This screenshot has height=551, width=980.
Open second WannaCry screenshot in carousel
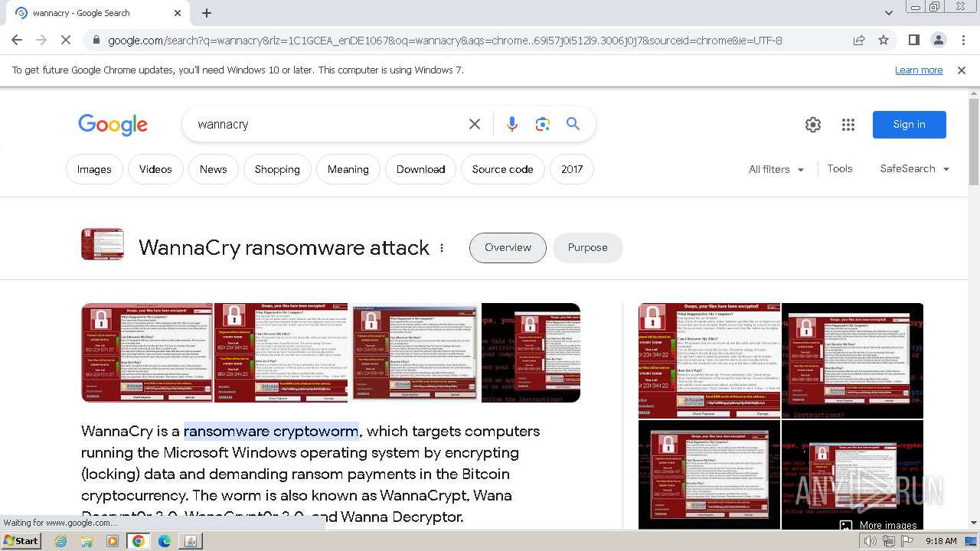coord(281,352)
